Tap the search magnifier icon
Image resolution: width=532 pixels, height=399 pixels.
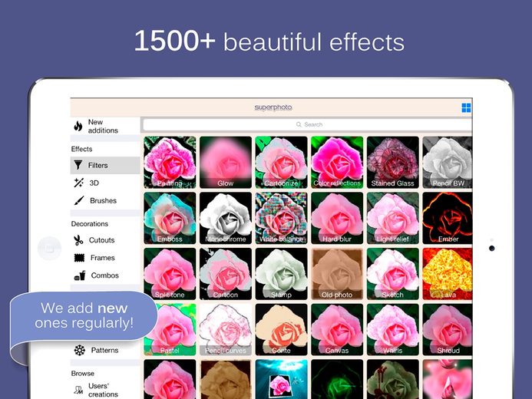pyautogui.click(x=299, y=124)
